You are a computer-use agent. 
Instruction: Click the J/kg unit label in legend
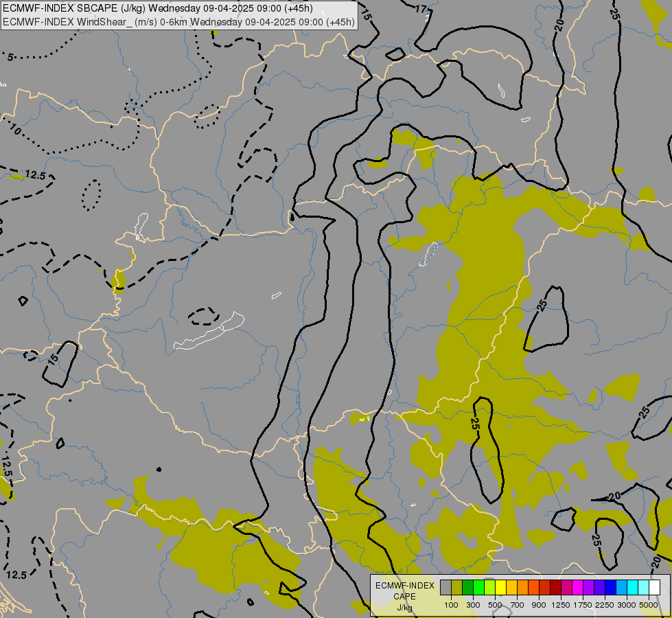404,608
